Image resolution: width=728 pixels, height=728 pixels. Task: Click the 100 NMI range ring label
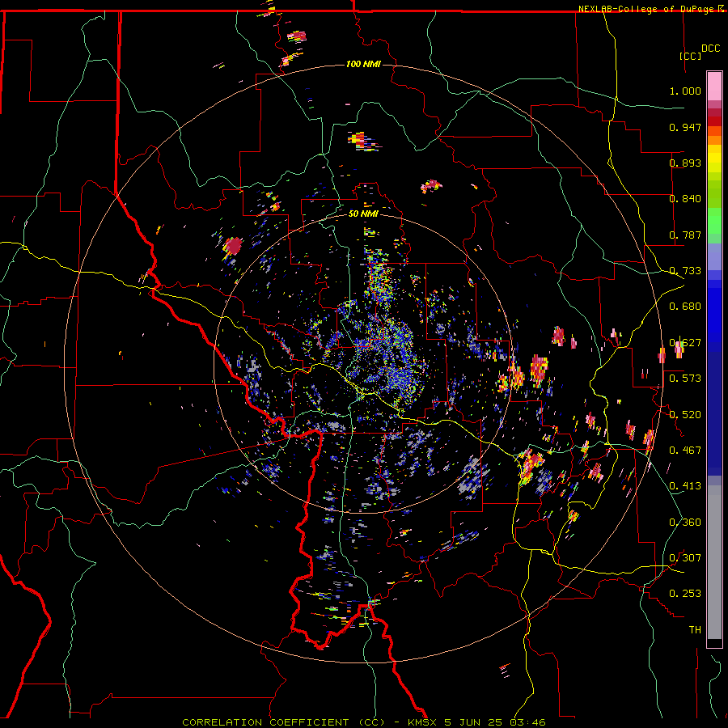click(363, 64)
